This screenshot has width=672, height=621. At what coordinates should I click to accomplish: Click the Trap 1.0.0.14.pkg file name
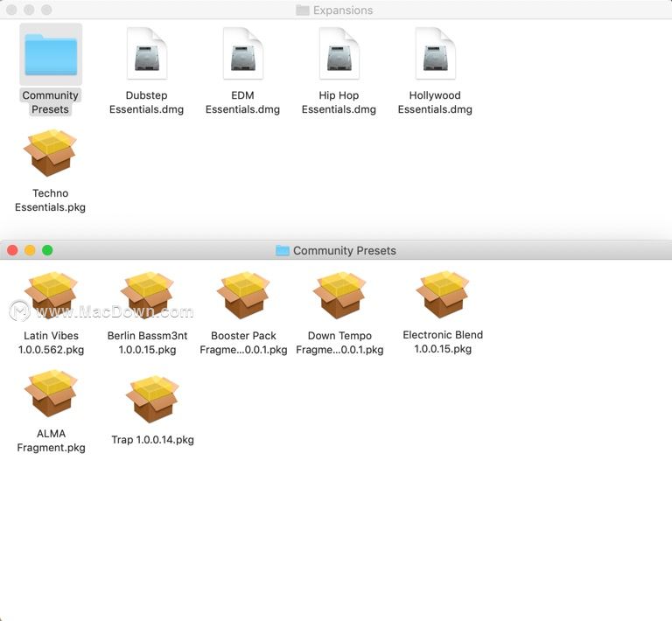(x=152, y=440)
